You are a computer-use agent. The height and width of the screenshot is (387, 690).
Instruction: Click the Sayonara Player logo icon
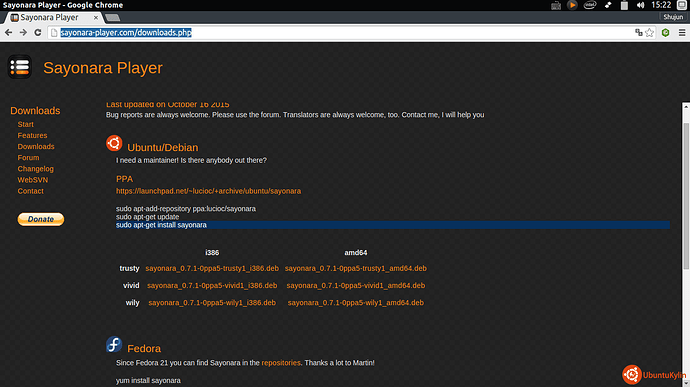[19, 67]
